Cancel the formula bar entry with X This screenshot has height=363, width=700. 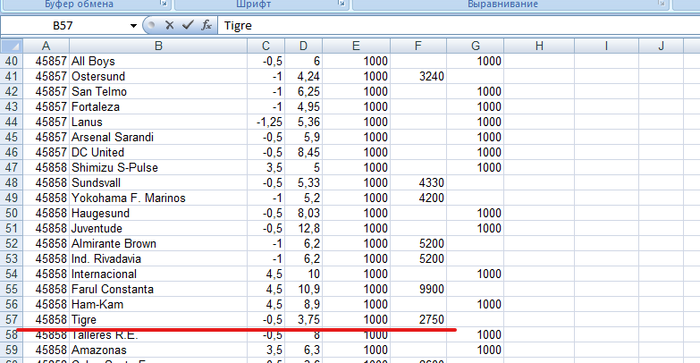(169, 25)
